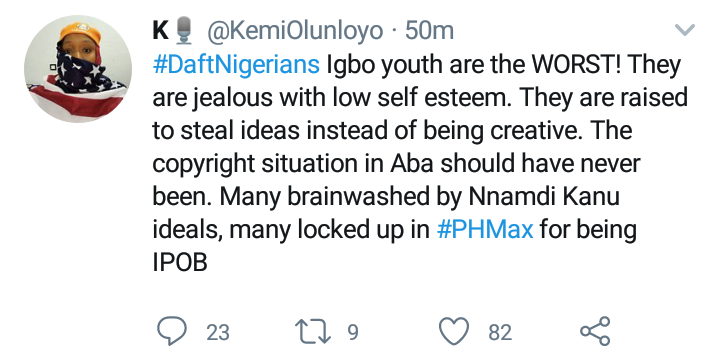Image resolution: width=720 pixels, height=361 pixels.
Task: Follow the #PHMax hashtag link
Action: click(485, 229)
